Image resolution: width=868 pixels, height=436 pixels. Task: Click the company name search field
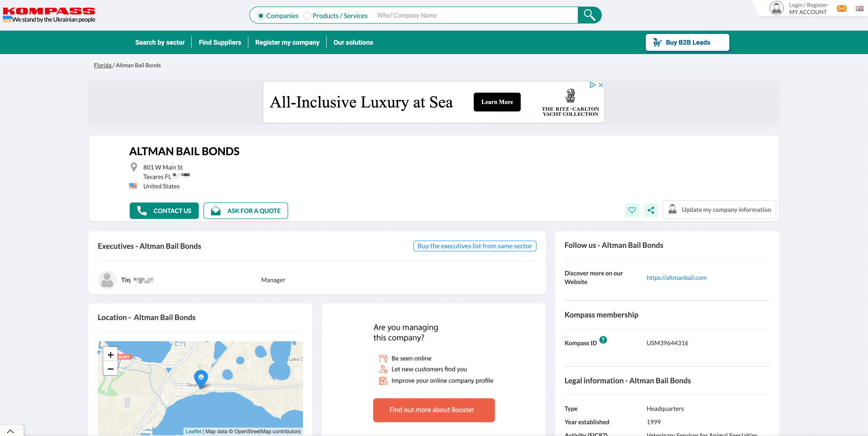(x=472, y=16)
